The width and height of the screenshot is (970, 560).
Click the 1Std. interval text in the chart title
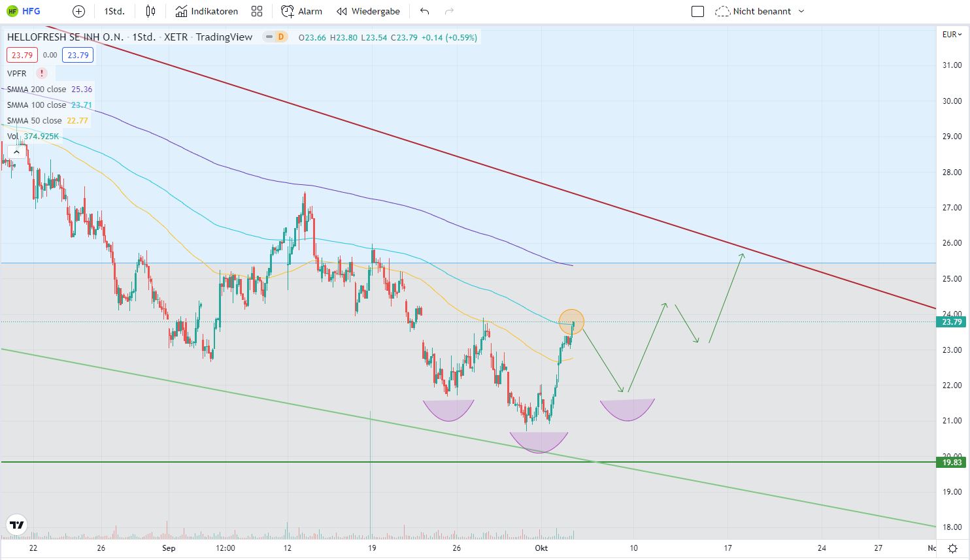pos(144,37)
